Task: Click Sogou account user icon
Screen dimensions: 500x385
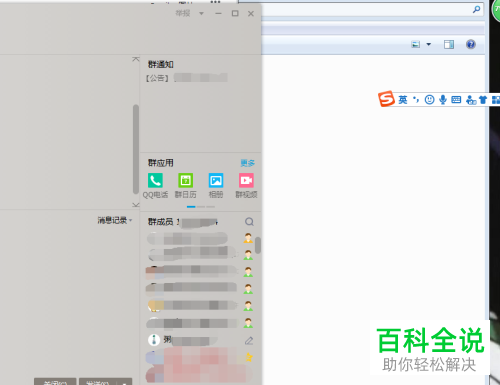Action: click(471, 100)
